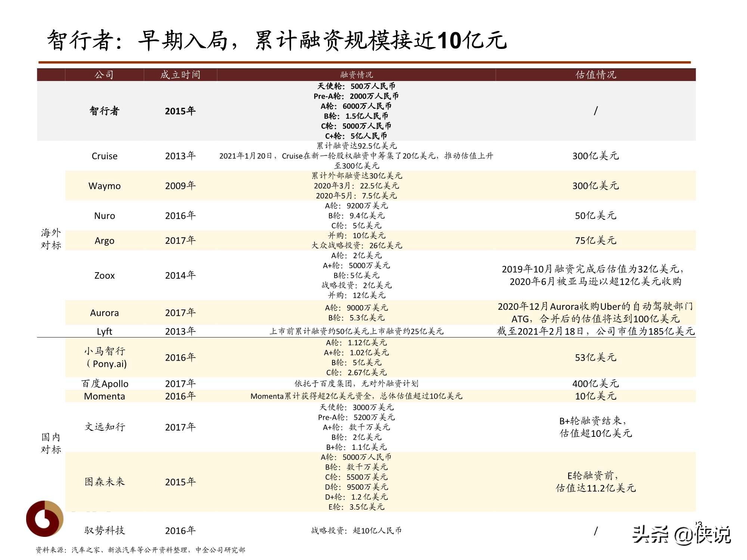Click the text 估值达11.2亿美元 for 图森未来
Screen dimensions: 747x560
596,488
